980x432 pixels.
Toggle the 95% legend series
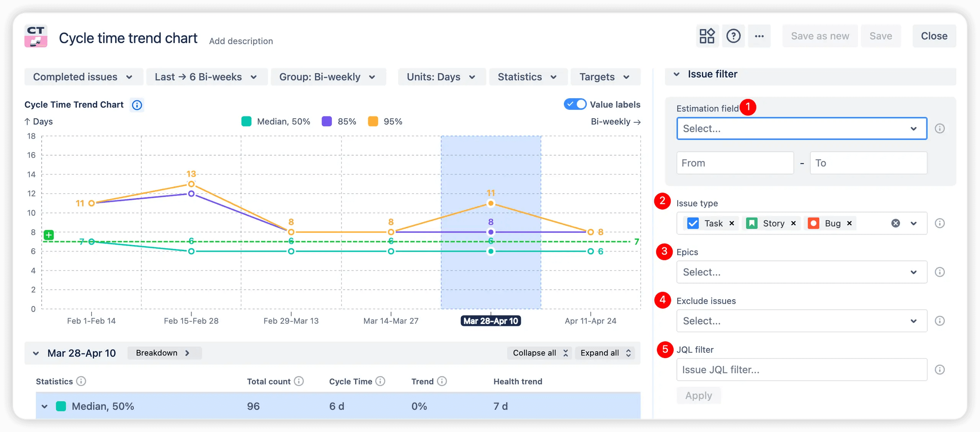pos(385,121)
